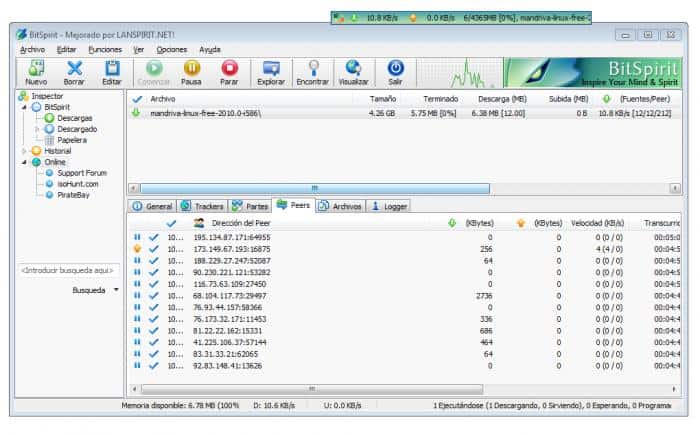Click the Terminado column header
Screen dimensions: 700x435
[441, 99]
